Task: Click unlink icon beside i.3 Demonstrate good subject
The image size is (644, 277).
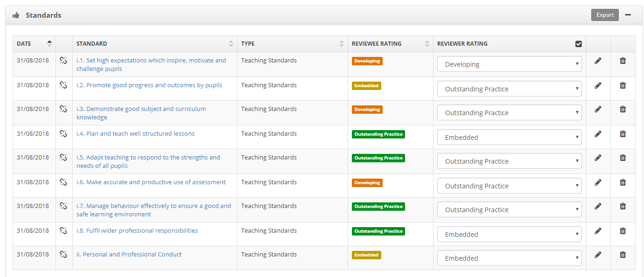Action: (x=63, y=109)
